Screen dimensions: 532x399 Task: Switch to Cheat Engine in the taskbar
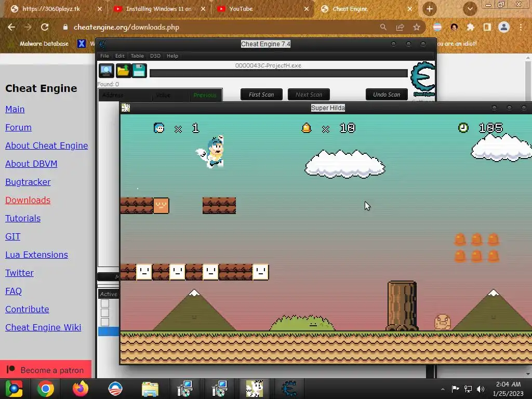tap(289, 389)
